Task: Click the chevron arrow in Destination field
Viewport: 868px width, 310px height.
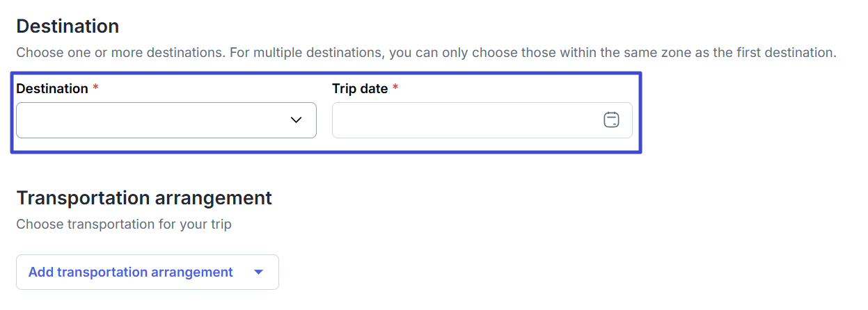Action: (296, 120)
